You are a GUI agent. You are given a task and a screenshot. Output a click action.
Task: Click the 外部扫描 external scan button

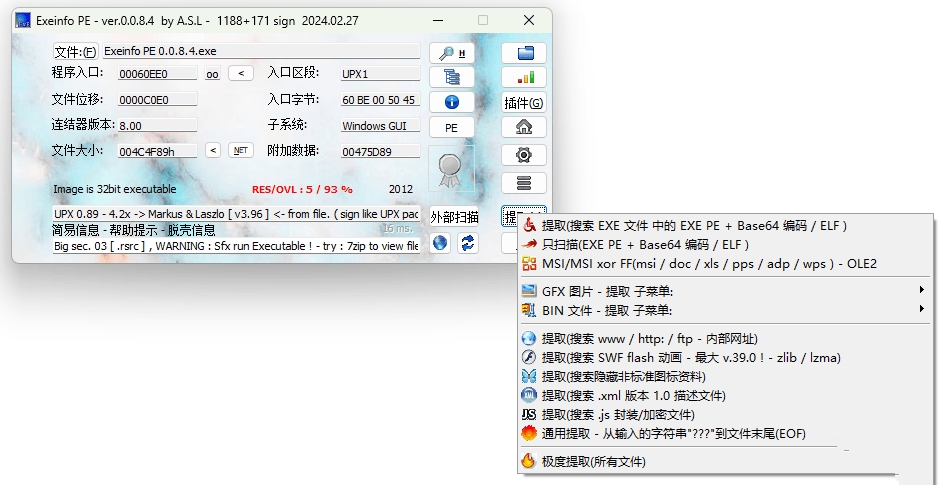point(455,217)
